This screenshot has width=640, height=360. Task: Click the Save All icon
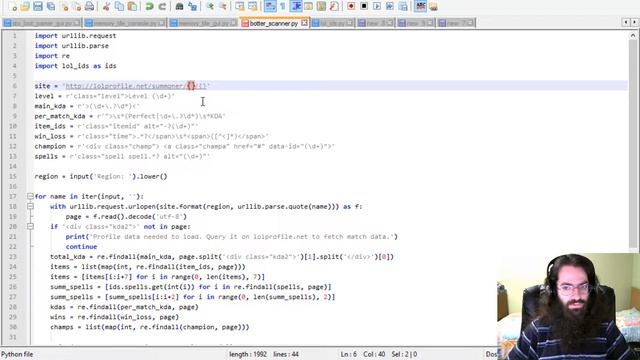(x=51, y=6)
